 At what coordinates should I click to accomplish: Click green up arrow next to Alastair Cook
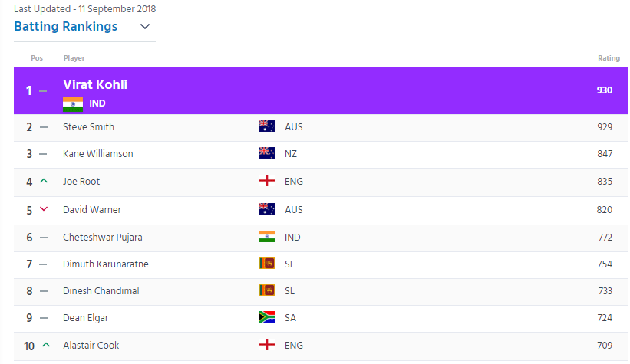point(46,345)
